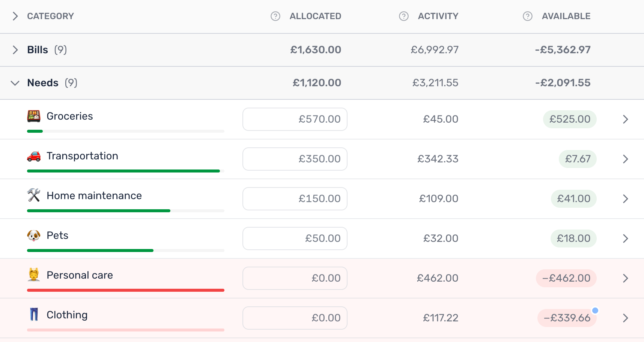This screenshot has width=644, height=342.
Task: Click the dog icon beside Pets
Action: [x=34, y=235]
